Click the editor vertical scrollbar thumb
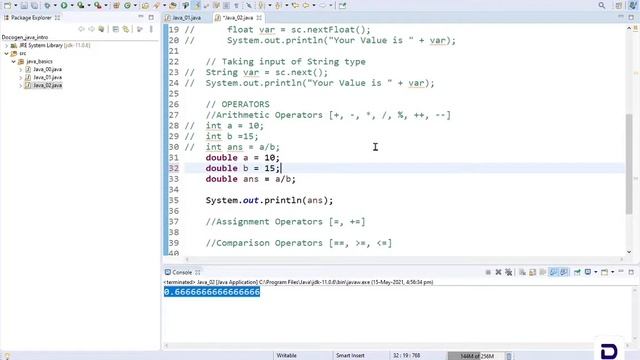 tap(629, 163)
